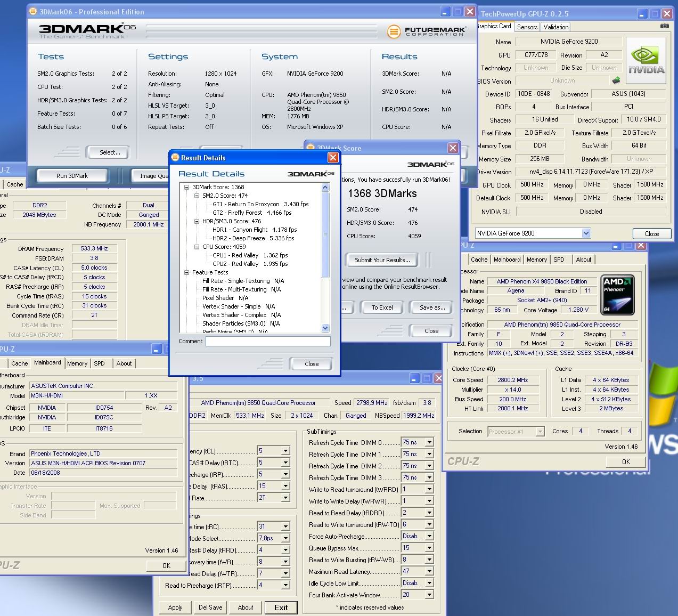This screenshot has width=678, height=616.
Task: Click Exit in memory timing tool
Action: tap(281, 607)
